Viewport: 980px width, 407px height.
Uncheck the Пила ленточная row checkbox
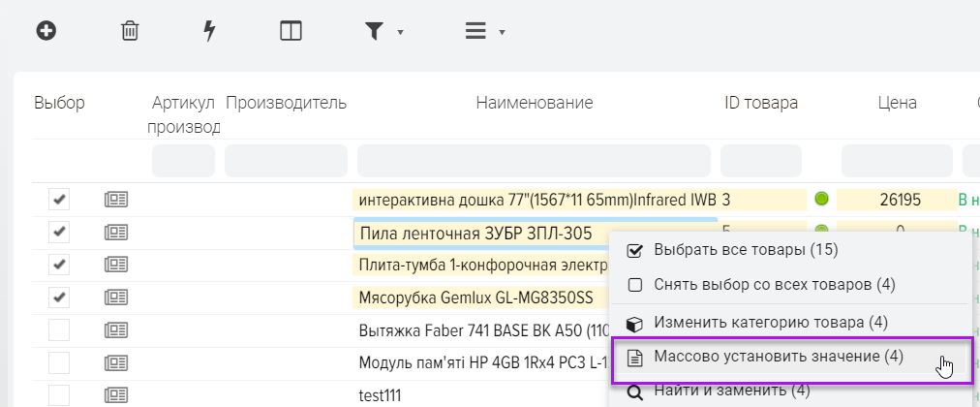tap(59, 233)
